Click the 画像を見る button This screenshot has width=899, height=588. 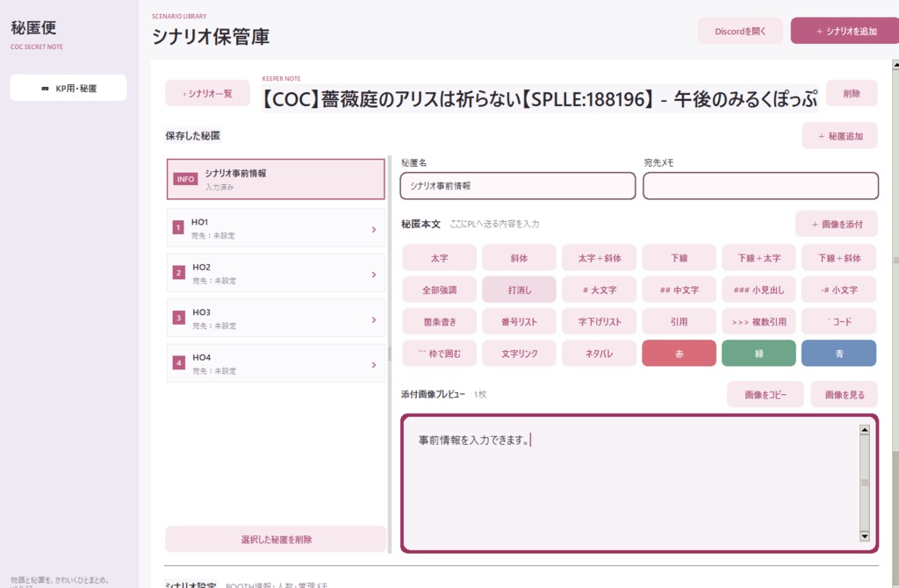(844, 394)
